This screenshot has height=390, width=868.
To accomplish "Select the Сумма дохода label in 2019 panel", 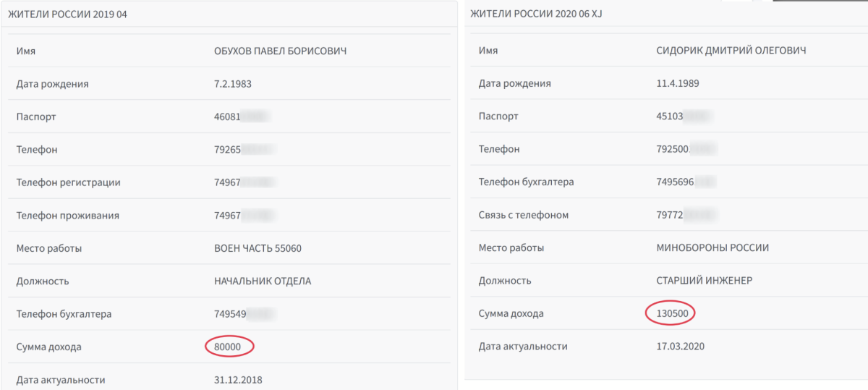I will tap(49, 347).
